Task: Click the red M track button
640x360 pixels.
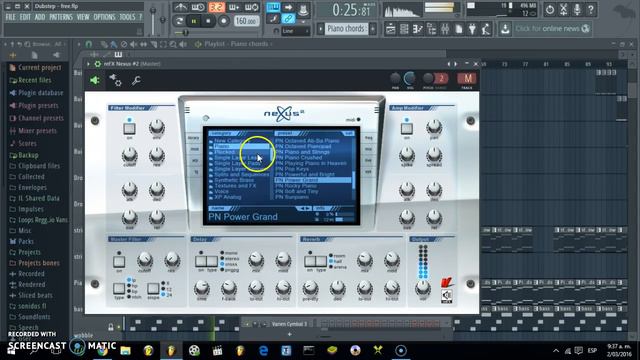Action: click(x=467, y=78)
